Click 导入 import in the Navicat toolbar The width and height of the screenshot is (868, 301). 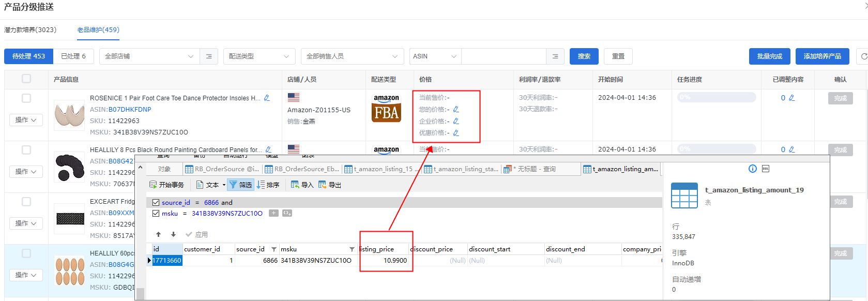302,185
